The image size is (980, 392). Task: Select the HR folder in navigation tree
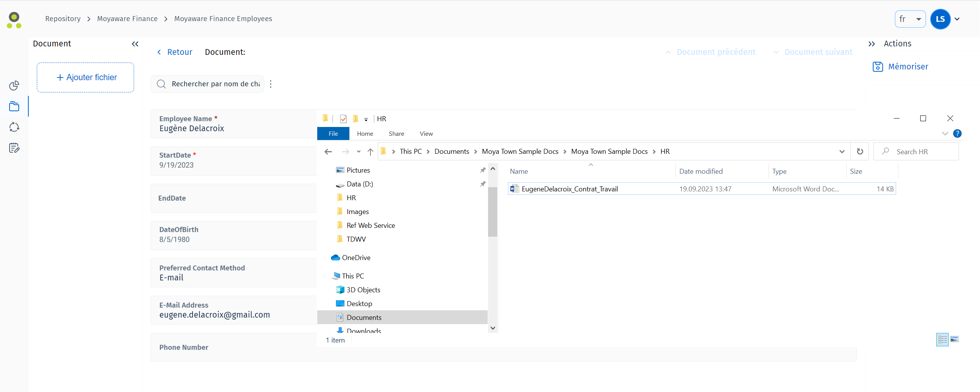(x=346, y=198)
